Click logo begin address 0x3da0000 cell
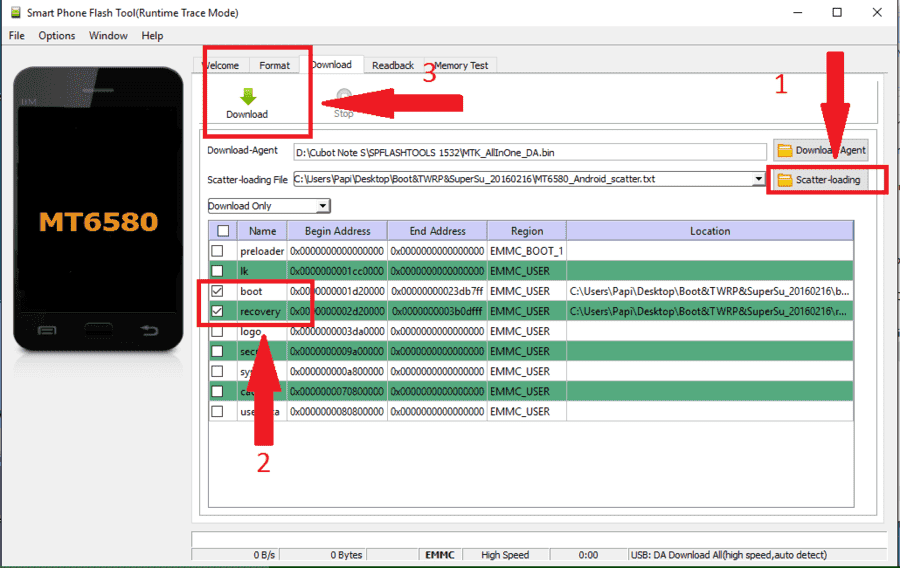 (338, 331)
